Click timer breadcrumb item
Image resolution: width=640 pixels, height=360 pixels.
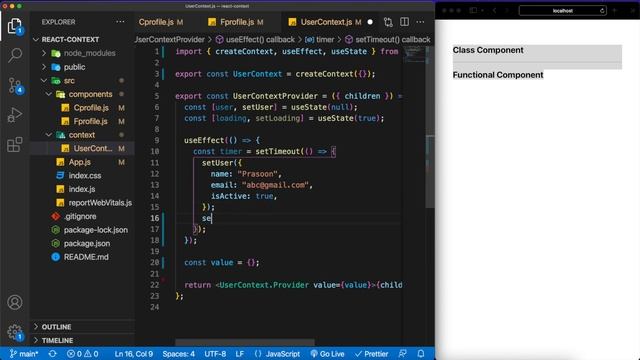click(x=320, y=40)
